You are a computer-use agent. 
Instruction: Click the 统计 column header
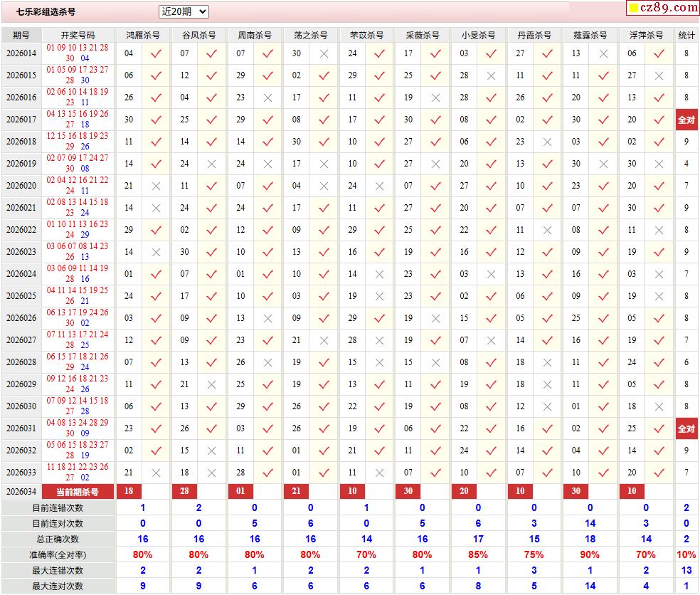(686, 35)
